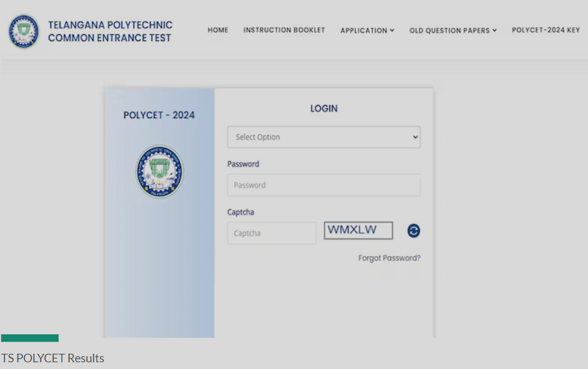
Task: Click the WMXLW captcha image
Action: (x=358, y=230)
